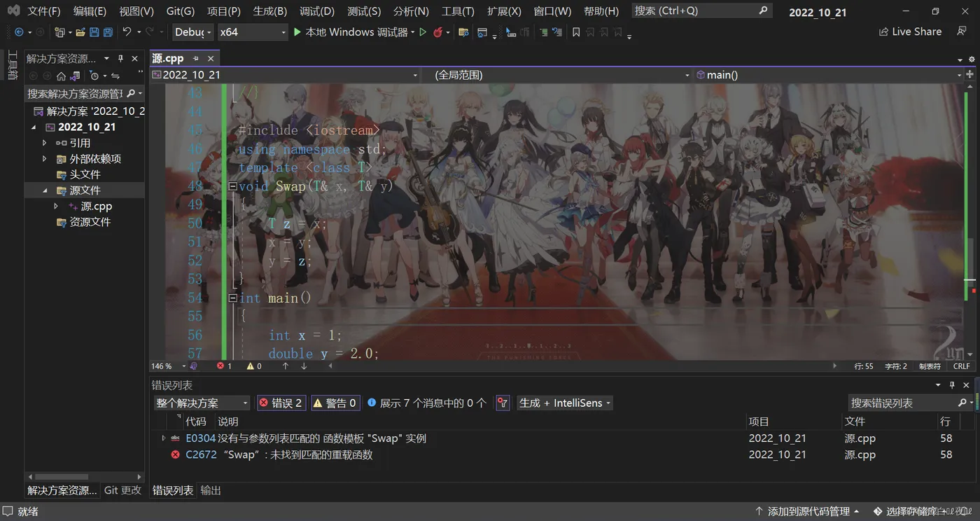The height and width of the screenshot is (521, 980).
Task: Click the 搜索 (Ctrl+Q) search field
Action: [702, 11]
